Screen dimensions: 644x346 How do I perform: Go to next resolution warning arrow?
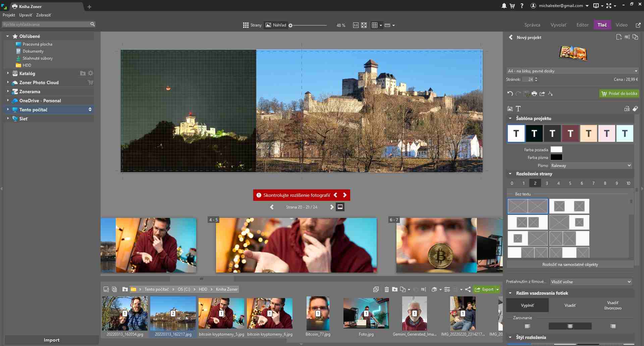(x=344, y=195)
